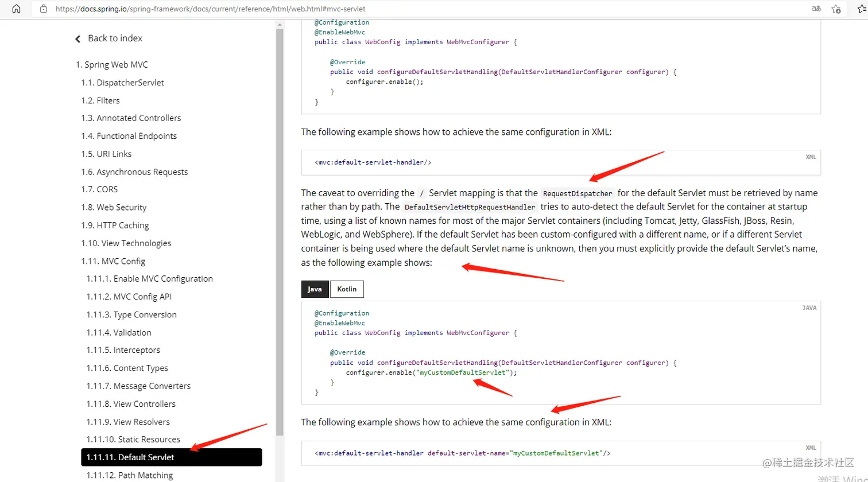Screen dimensions: 868x482
Task: Open 1.11.10. Static Resources entry
Action: [133, 440]
